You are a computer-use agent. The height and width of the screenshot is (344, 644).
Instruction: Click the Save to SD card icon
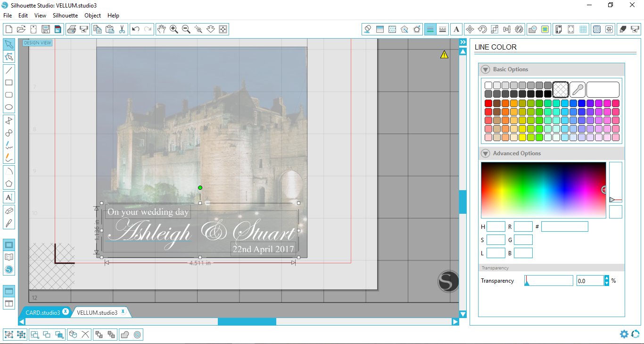[x=58, y=29]
